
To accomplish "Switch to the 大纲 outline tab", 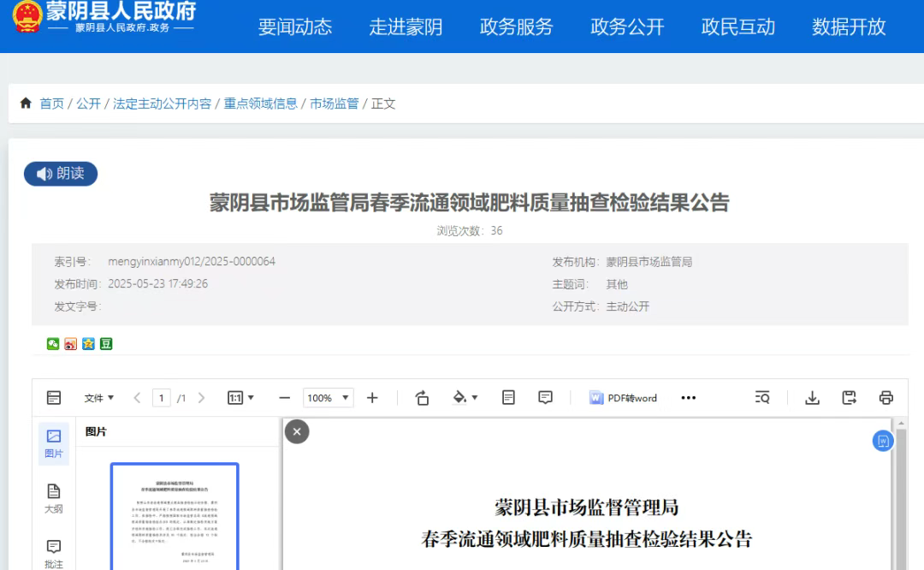I will pos(54,498).
